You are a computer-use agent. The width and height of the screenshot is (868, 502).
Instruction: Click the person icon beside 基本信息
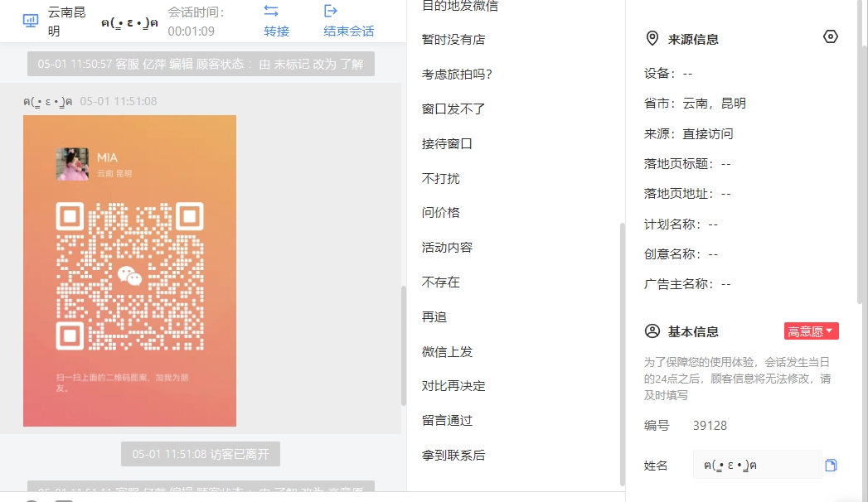[x=652, y=331]
